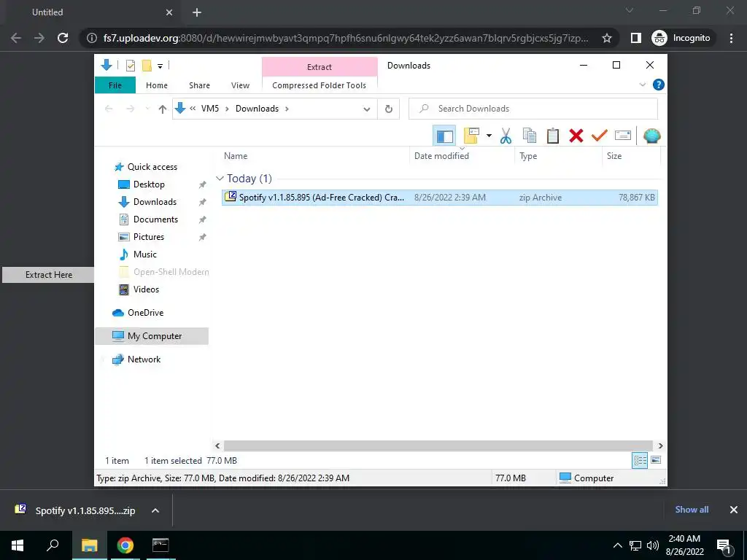Image resolution: width=747 pixels, height=560 pixels.
Task: Select Downloads in the address breadcrumb
Action: tap(257, 109)
